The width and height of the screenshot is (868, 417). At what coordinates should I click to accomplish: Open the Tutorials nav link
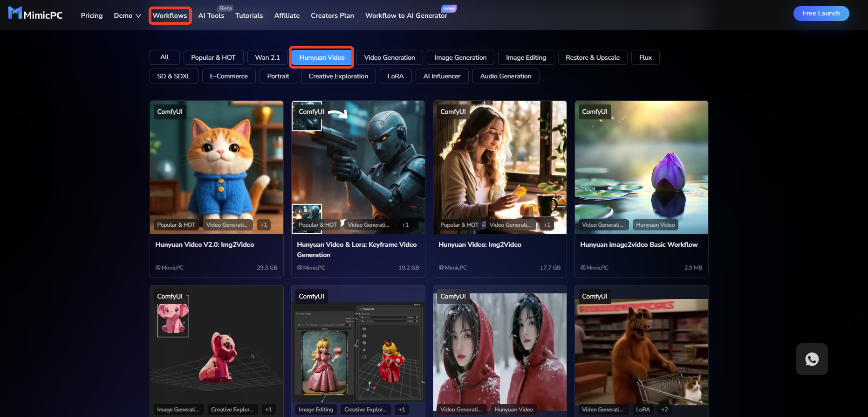[x=249, y=15]
